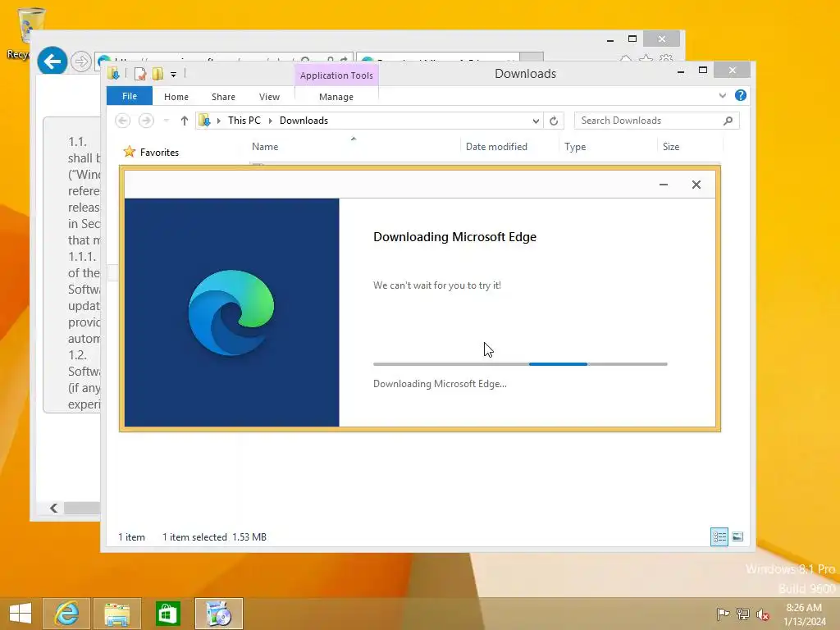Click This PC in address breadcrumb
Viewport: 840px width, 630px height.
pyautogui.click(x=244, y=121)
